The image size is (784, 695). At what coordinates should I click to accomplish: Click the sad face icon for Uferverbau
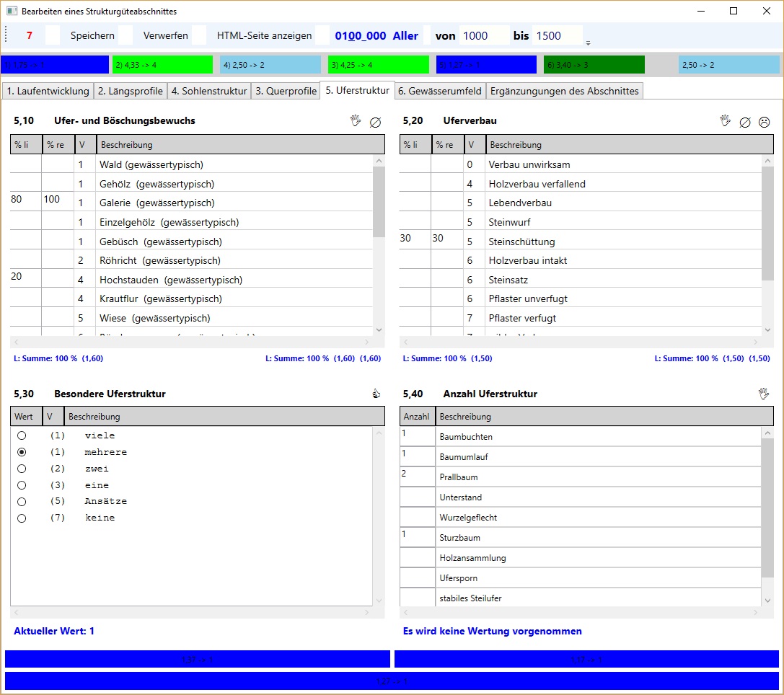point(765,122)
